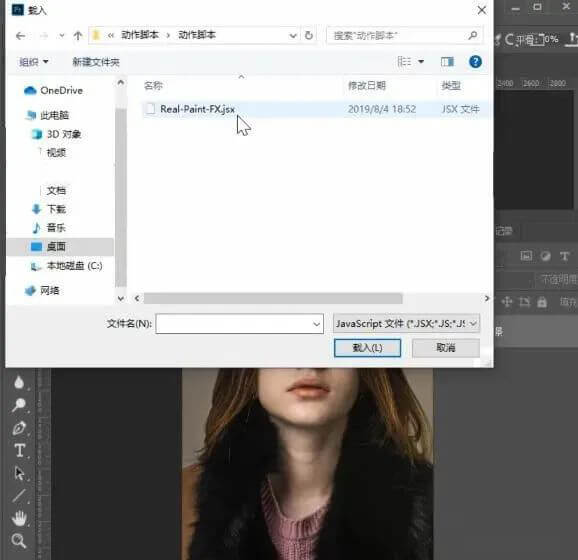The width and height of the screenshot is (578, 560).
Task: Click the 载入(L) button
Action: [367, 348]
